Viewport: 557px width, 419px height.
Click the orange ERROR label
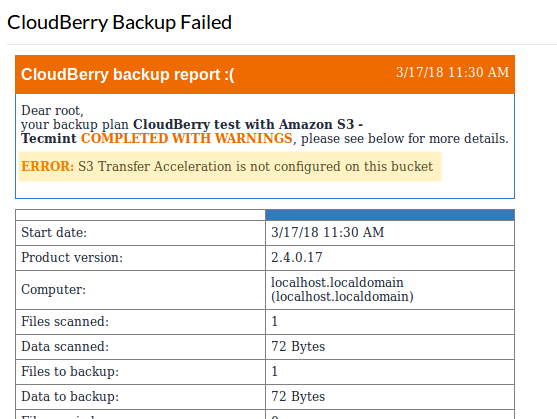[48, 167]
